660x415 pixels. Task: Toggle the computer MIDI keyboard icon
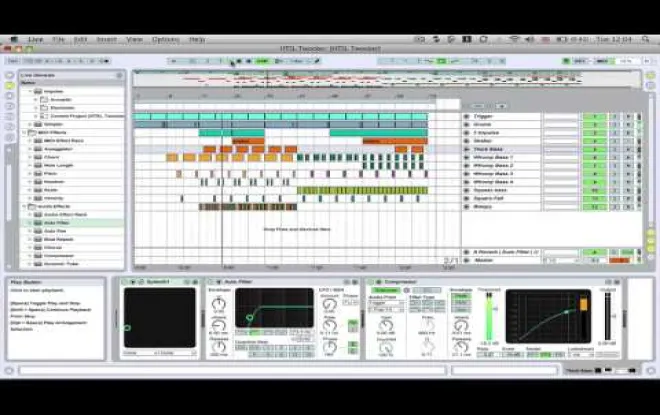(567, 61)
